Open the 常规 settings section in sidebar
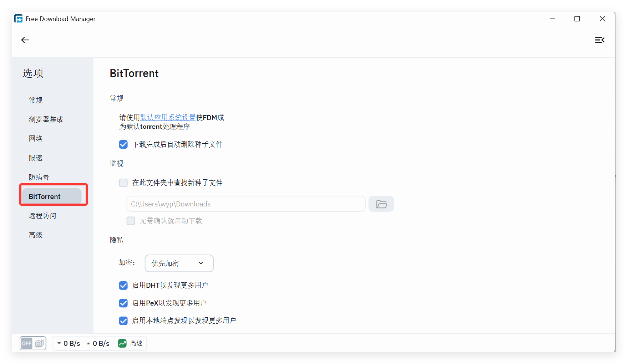The width and height of the screenshot is (628, 364). pos(36,100)
